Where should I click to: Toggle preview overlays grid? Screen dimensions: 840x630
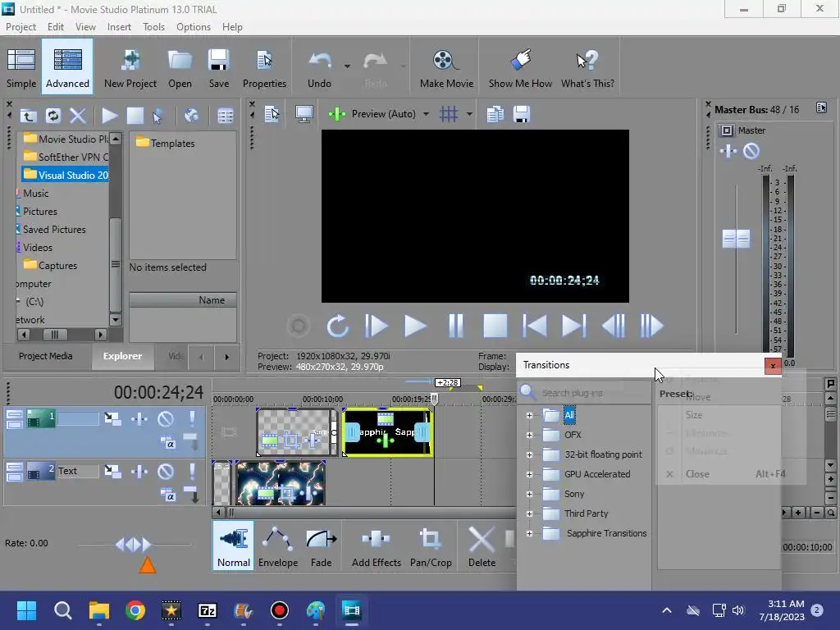tap(449, 113)
